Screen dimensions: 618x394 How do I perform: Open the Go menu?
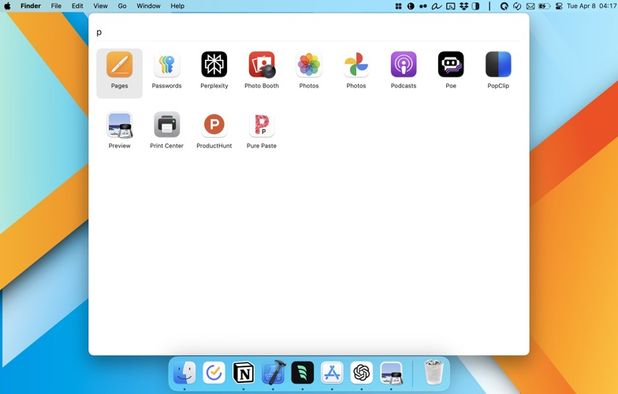coord(122,6)
